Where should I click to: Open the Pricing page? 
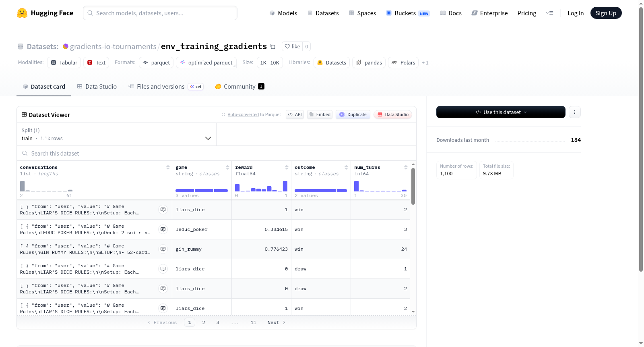point(527,13)
